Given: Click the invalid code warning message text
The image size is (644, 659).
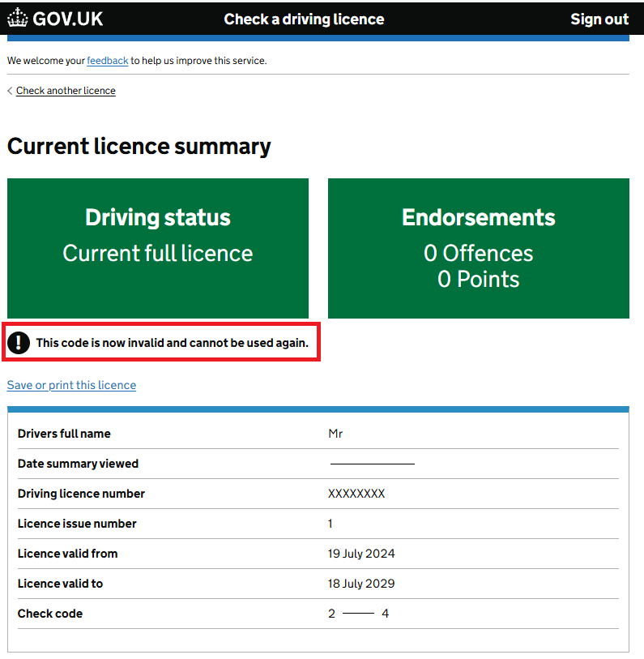Looking at the screenshot, I should pyautogui.click(x=172, y=343).
